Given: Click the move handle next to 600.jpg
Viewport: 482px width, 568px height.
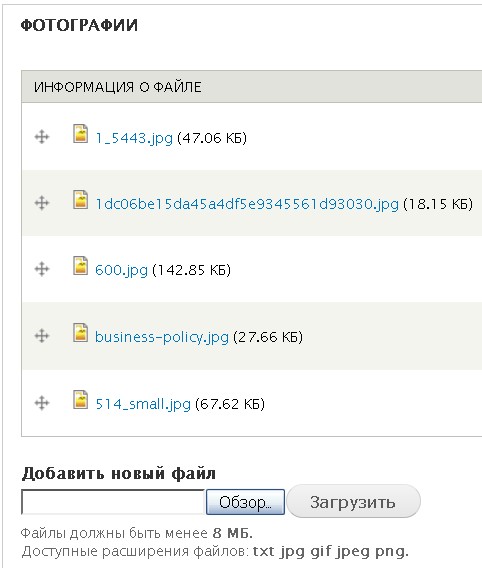Looking at the screenshot, I should [42, 269].
